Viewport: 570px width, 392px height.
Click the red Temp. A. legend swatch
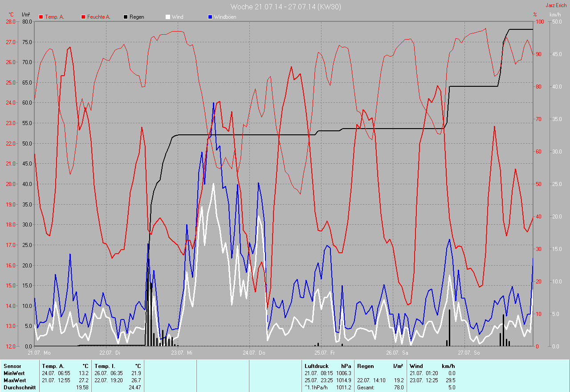41,17
